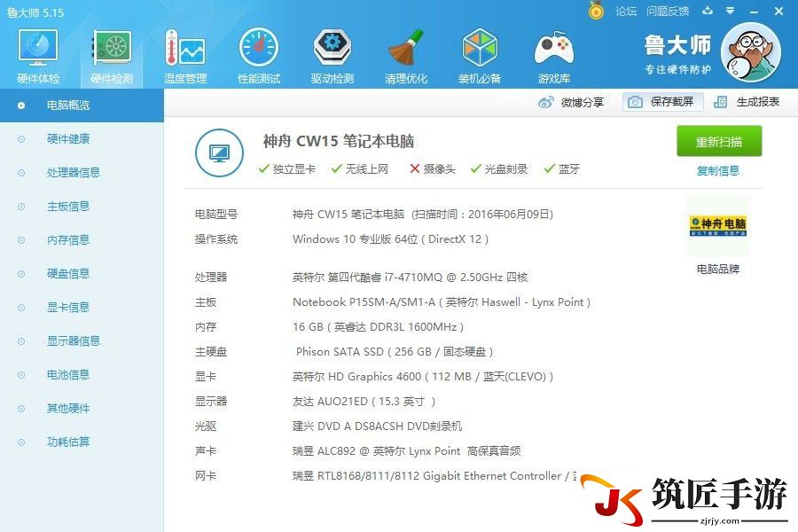Click the camera icon for 保存截屏
Image resolution: width=798 pixels, height=532 pixels.
(x=635, y=102)
